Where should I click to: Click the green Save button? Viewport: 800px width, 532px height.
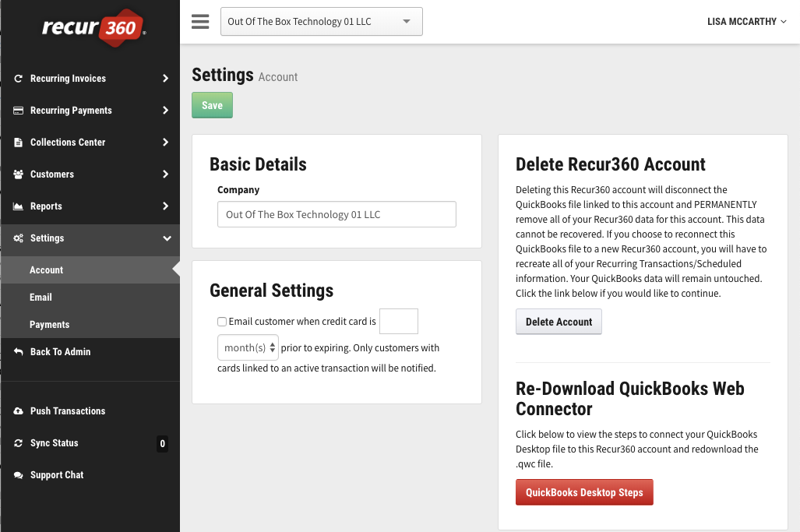point(212,105)
